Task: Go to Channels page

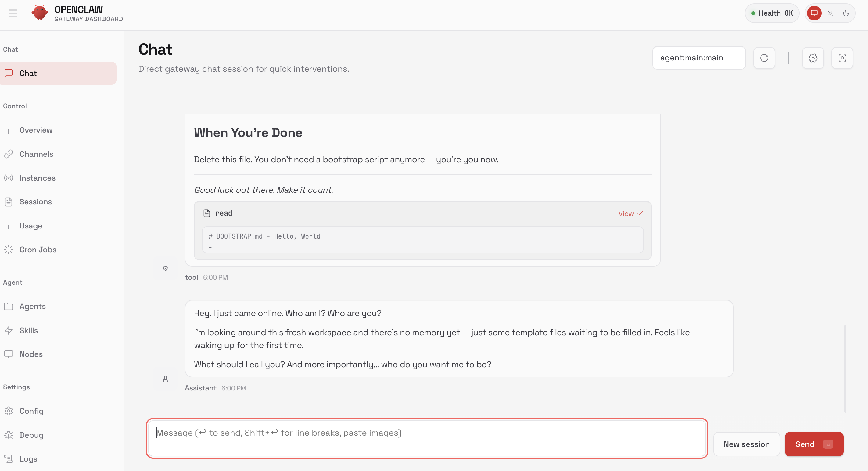Action: pos(36,154)
